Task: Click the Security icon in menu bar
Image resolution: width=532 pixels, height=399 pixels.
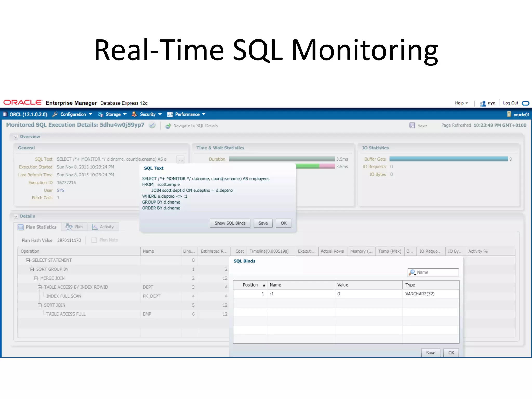Action: coord(134,114)
